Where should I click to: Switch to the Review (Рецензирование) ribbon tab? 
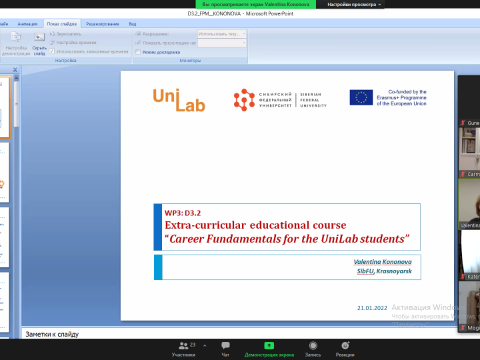(102, 24)
